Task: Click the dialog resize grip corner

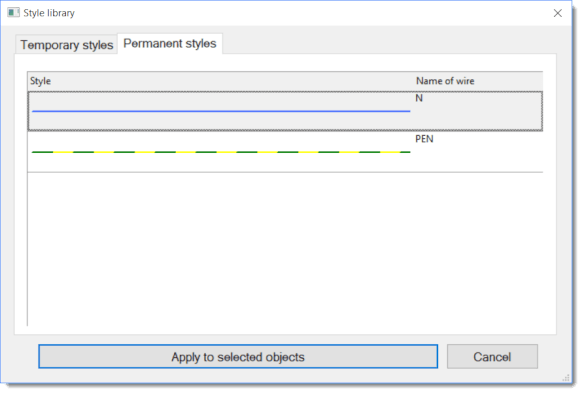Action: click(x=566, y=378)
